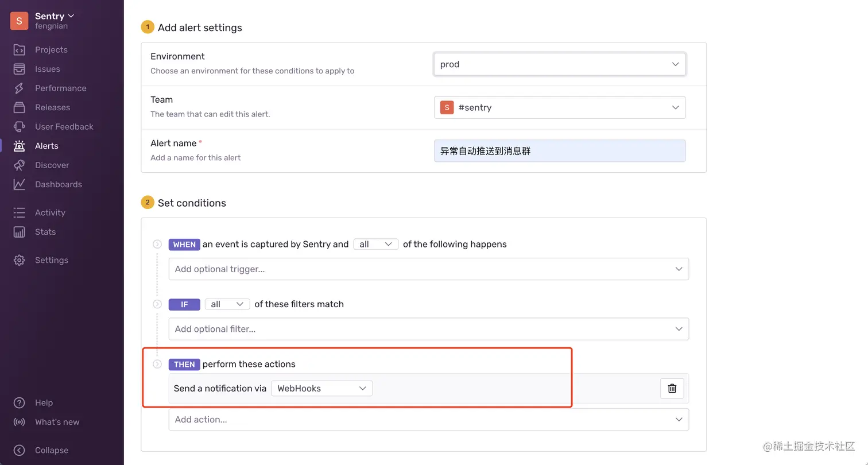Click the User Feedback icon

(x=19, y=127)
